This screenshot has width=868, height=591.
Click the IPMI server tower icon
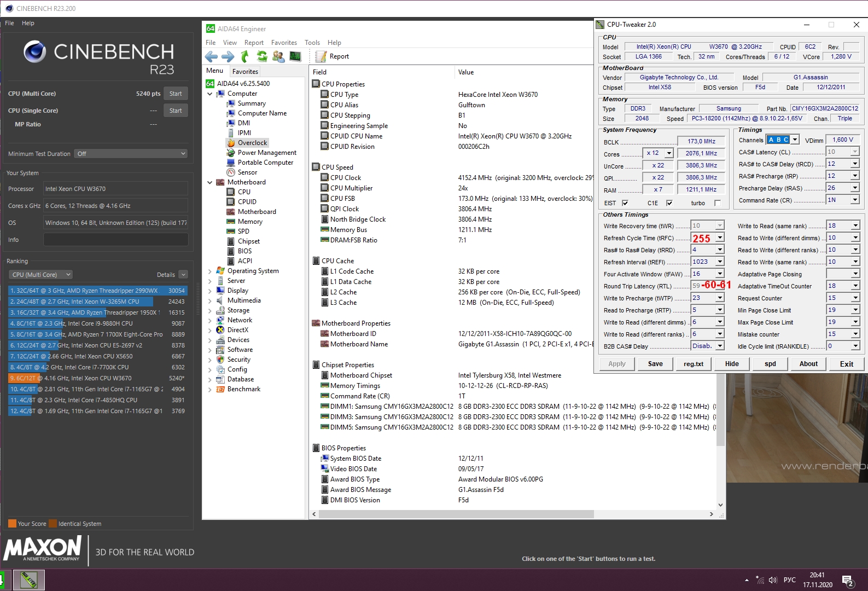pos(231,133)
